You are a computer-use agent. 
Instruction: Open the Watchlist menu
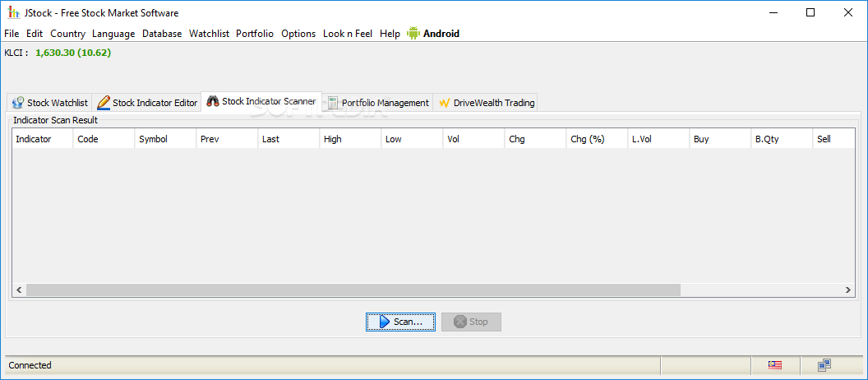click(x=210, y=34)
